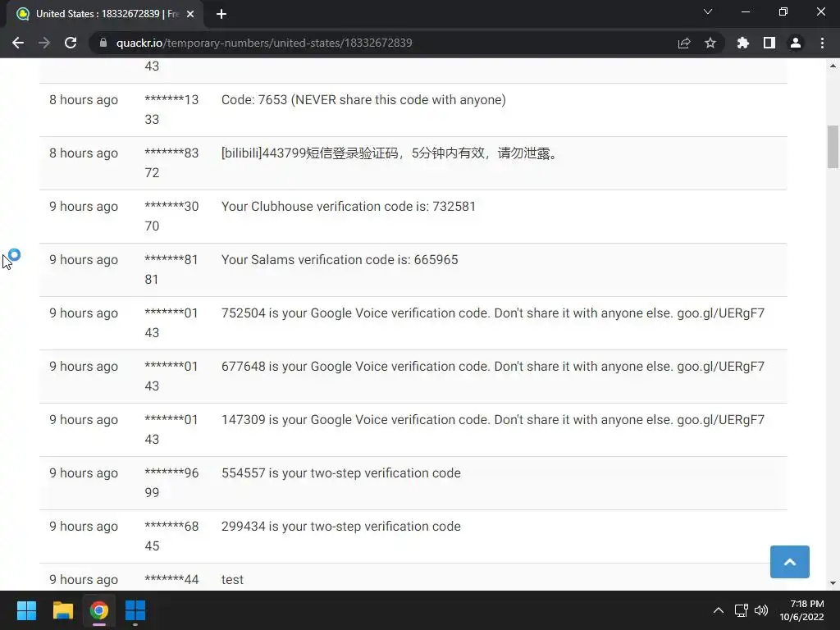
Task: Click the 752504 Google Voice message
Action: pos(493,313)
